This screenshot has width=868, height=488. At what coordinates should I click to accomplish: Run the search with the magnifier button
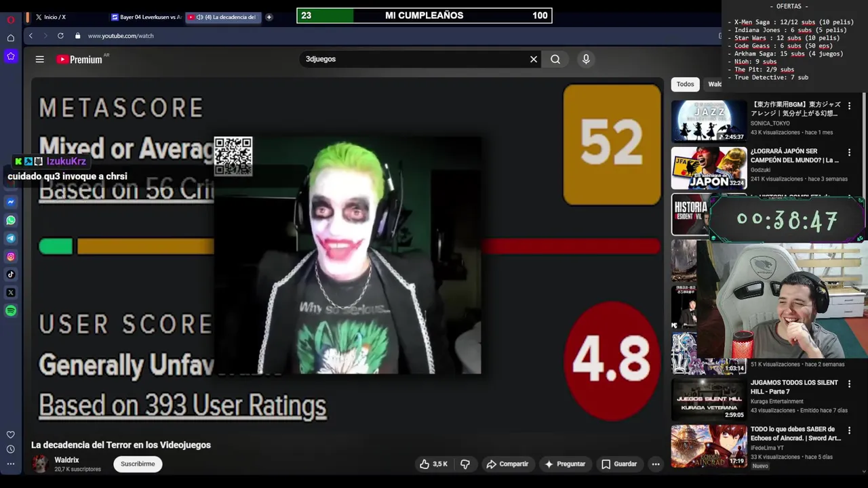point(555,59)
